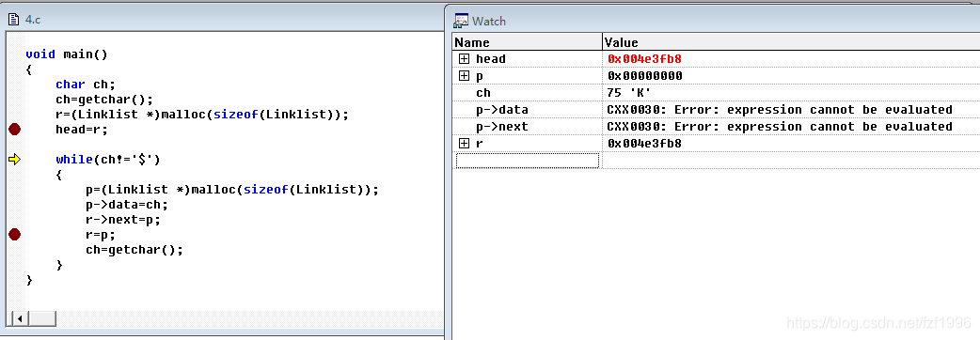The width and height of the screenshot is (980, 340).
Task: Select the p->next watch entry
Action: [x=502, y=127]
